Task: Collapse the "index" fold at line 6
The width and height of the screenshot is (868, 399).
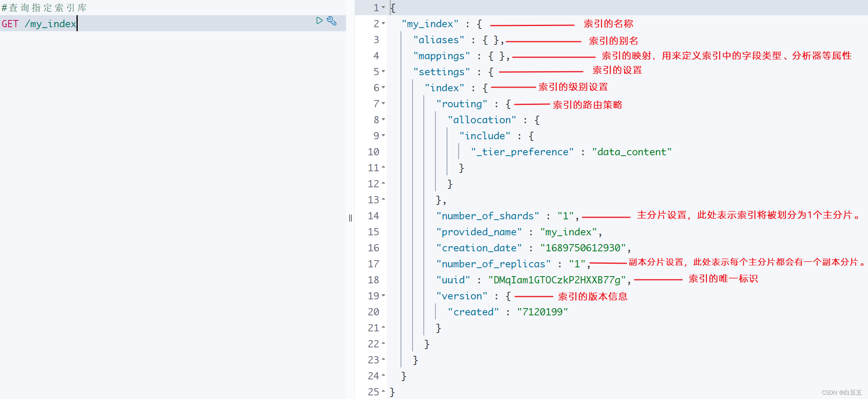Action: pos(383,87)
